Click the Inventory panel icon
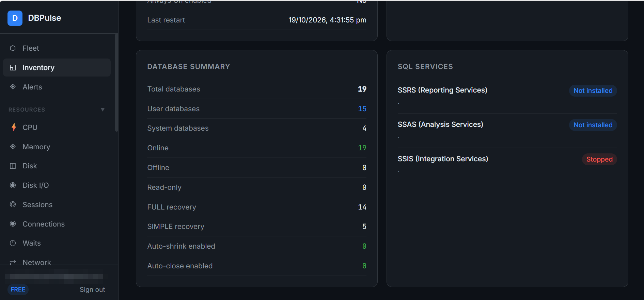The width and height of the screenshot is (644, 300). pos(13,68)
